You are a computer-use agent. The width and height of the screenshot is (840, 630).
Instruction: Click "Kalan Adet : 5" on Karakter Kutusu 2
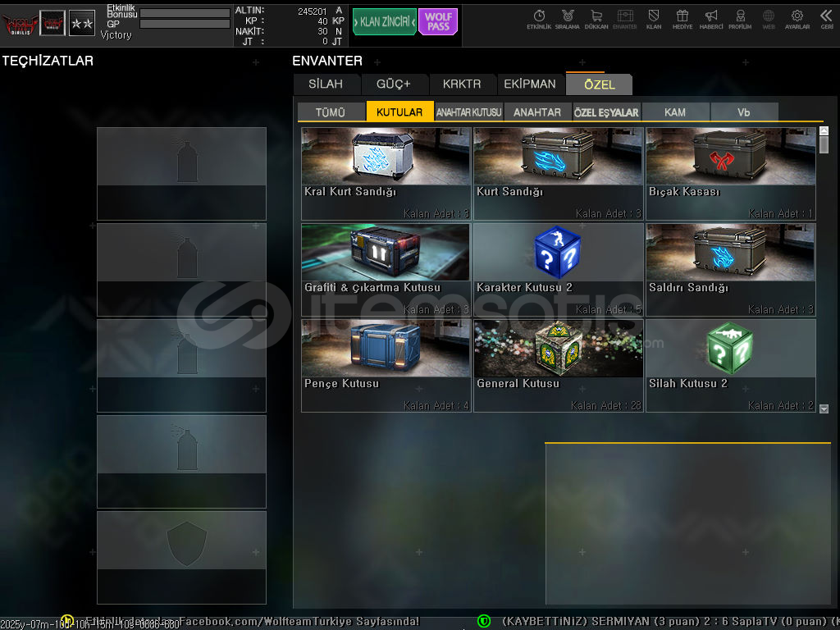tap(609, 309)
